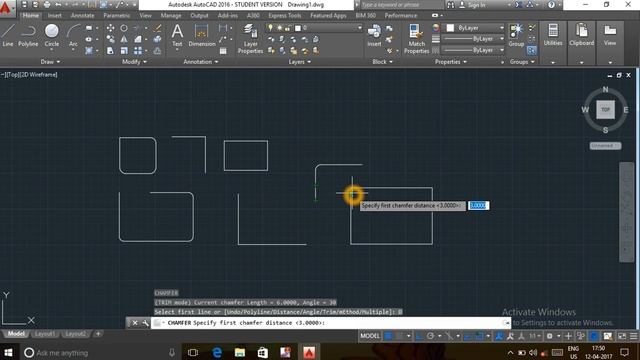Screen dimensions: 640x360
Task: Cancel command with command line X button
Action: tap(135, 323)
